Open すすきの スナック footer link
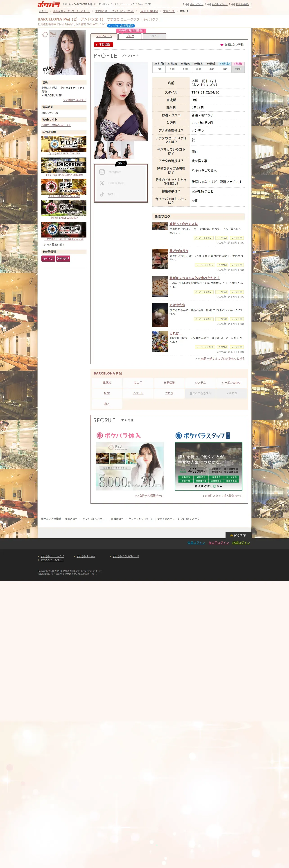 click(x=86, y=556)
